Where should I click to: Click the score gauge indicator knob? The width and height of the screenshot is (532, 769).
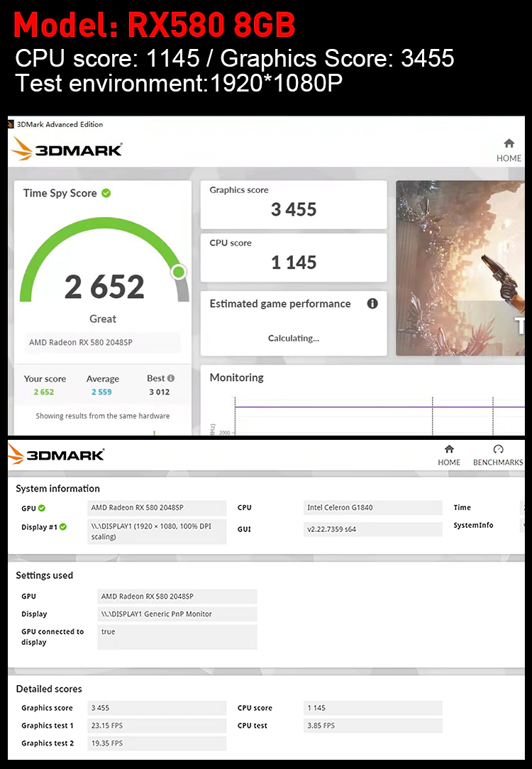tap(179, 271)
